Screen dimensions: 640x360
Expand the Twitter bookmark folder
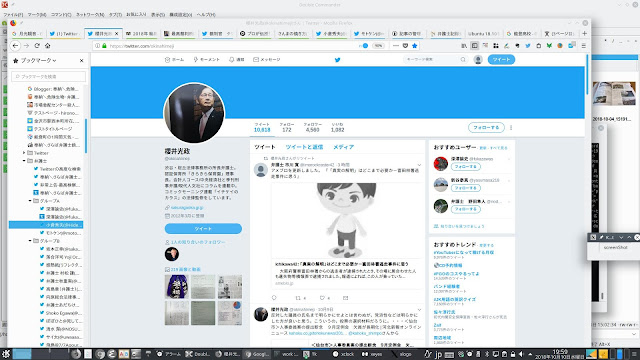coord(24,153)
